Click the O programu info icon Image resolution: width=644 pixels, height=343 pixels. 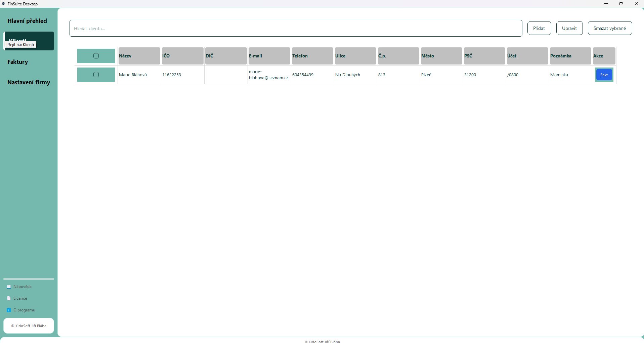9,310
